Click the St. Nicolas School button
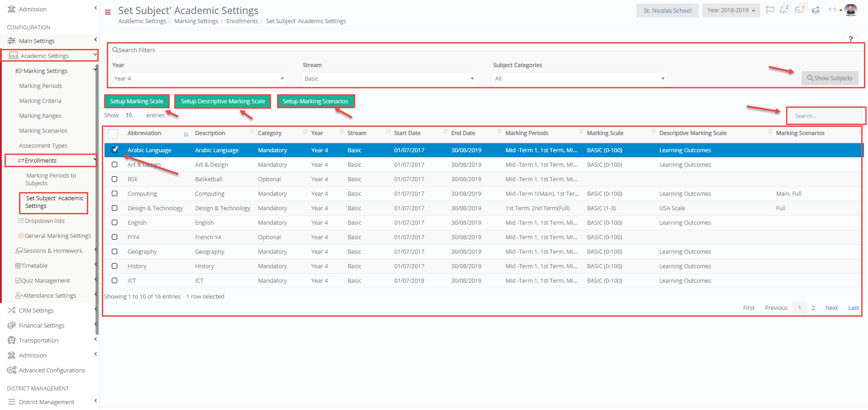This screenshot has width=868, height=410. click(668, 10)
